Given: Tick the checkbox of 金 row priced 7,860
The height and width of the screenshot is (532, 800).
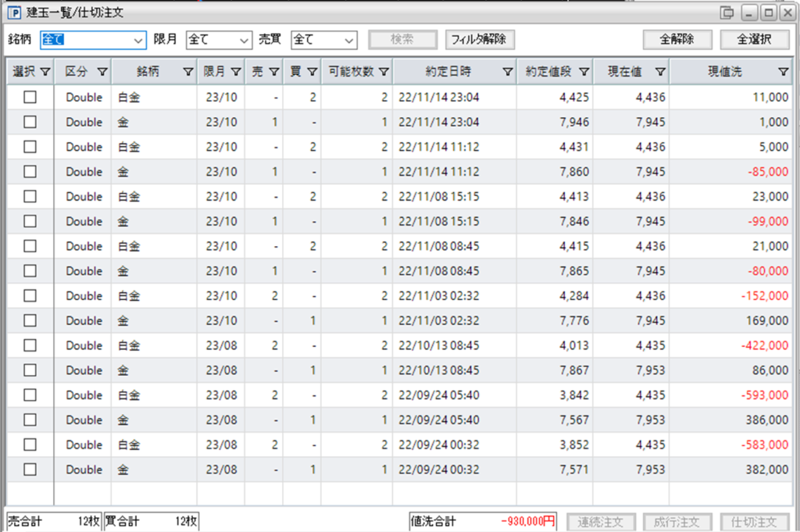Looking at the screenshot, I should [30, 171].
